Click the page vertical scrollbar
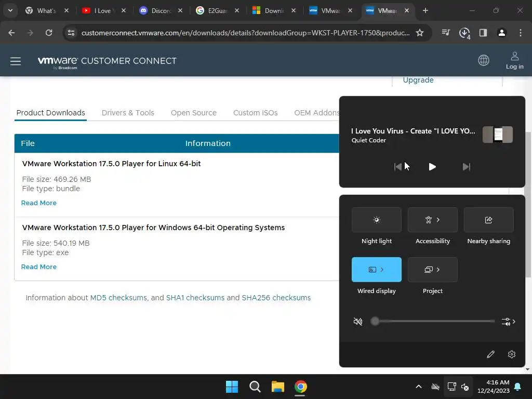Viewport: 532px width, 399px height. coord(528,204)
